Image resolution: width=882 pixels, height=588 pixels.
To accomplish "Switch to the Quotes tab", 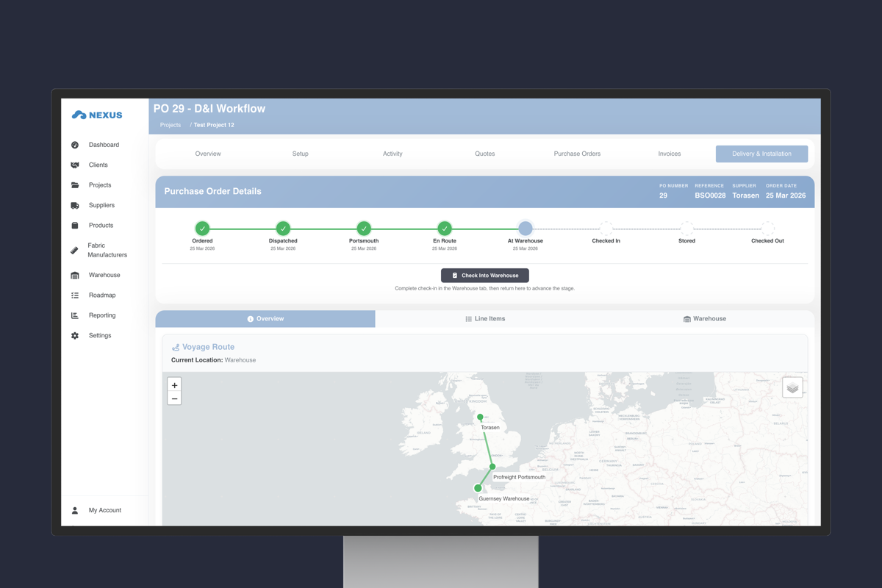I will pyautogui.click(x=484, y=154).
